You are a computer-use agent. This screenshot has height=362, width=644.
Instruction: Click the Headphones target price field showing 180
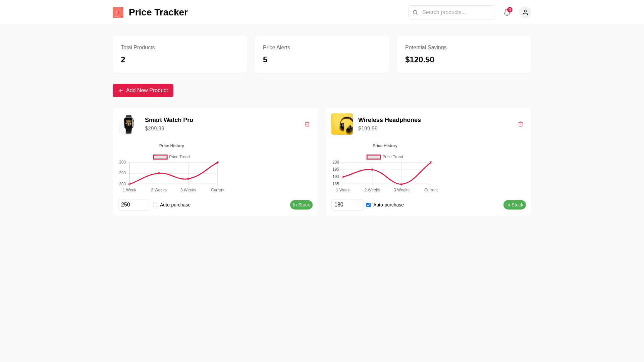click(347, 205)
